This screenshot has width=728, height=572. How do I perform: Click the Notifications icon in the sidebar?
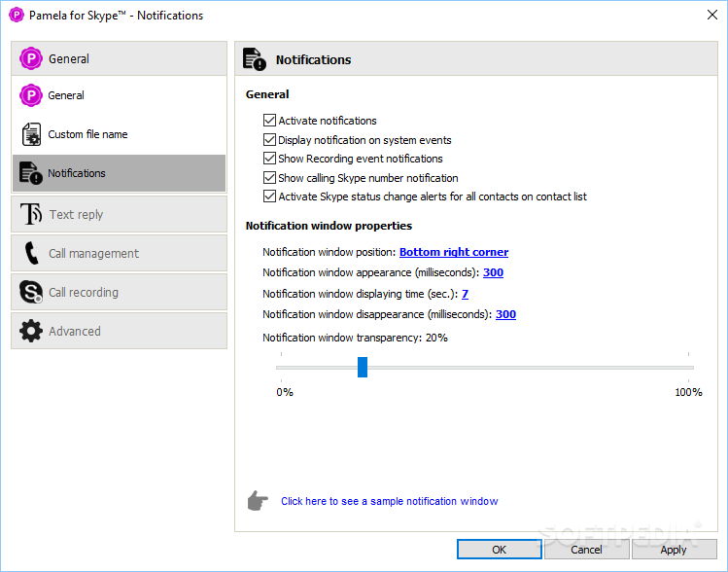click(x=31, y=173)
